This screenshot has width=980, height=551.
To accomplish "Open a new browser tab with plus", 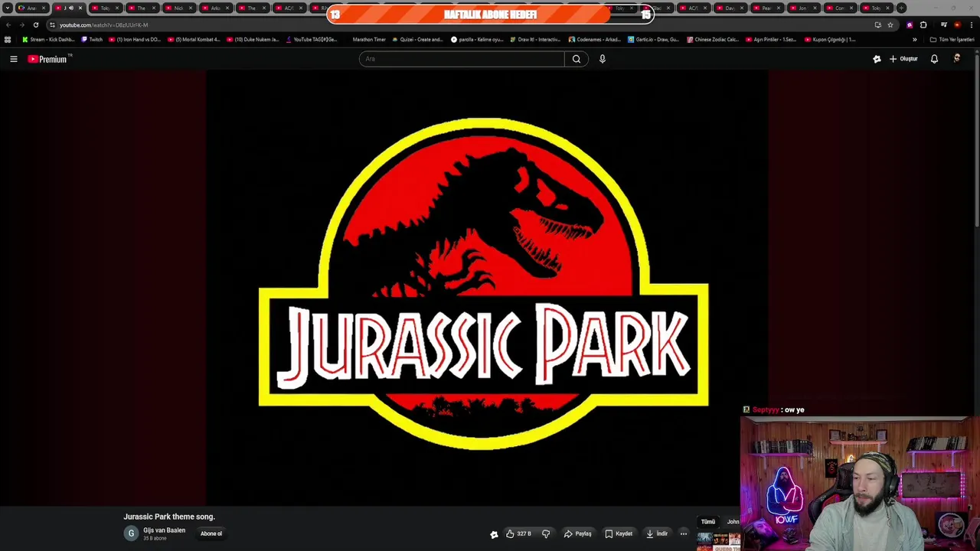I will (901, 8).
